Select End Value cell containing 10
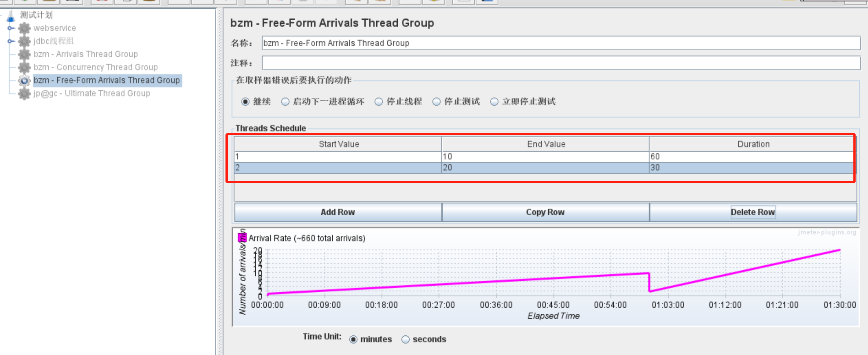868x355 pixels. coord(545,157)
